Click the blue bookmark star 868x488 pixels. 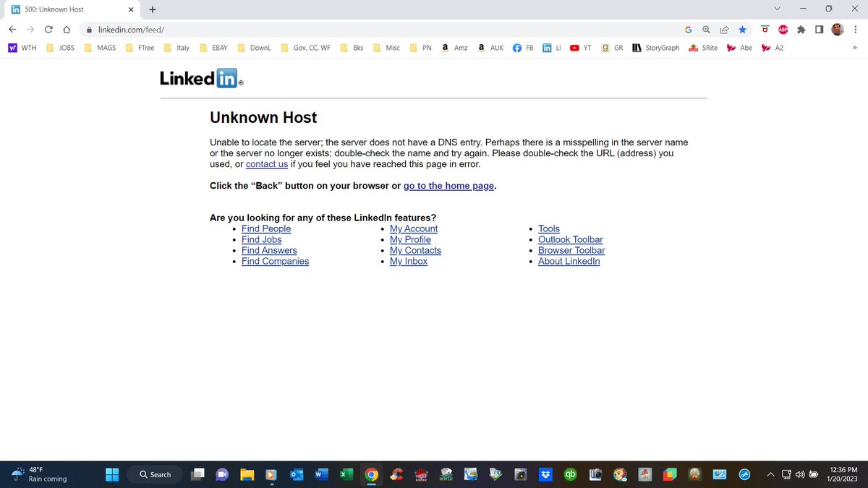pos(742,30)
